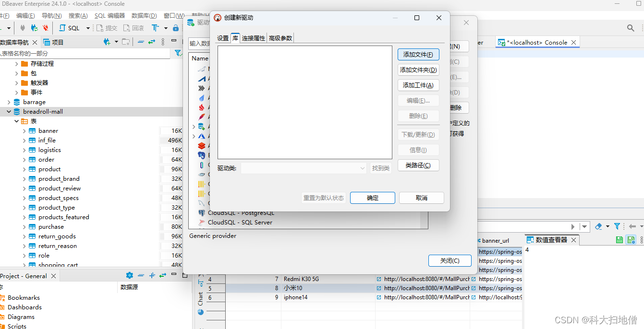Open the project settings gear icon
This screenshot has width=644, height=329.
129,276
